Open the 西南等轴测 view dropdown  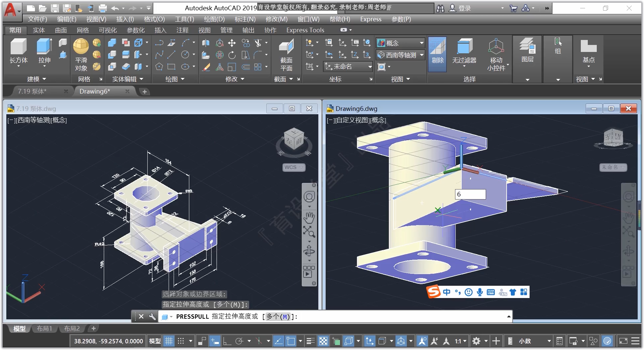pyautogui.click(x=401, y=55)
